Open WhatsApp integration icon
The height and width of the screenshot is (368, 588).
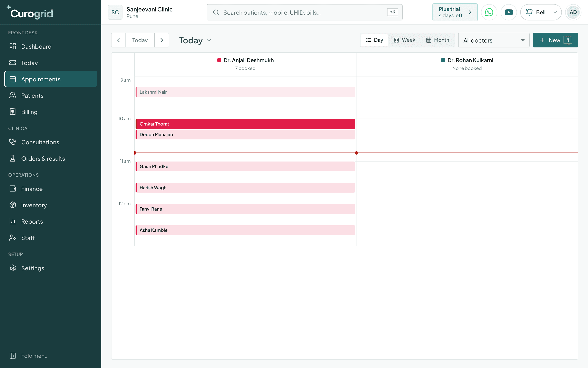click(x=489, y=12)
